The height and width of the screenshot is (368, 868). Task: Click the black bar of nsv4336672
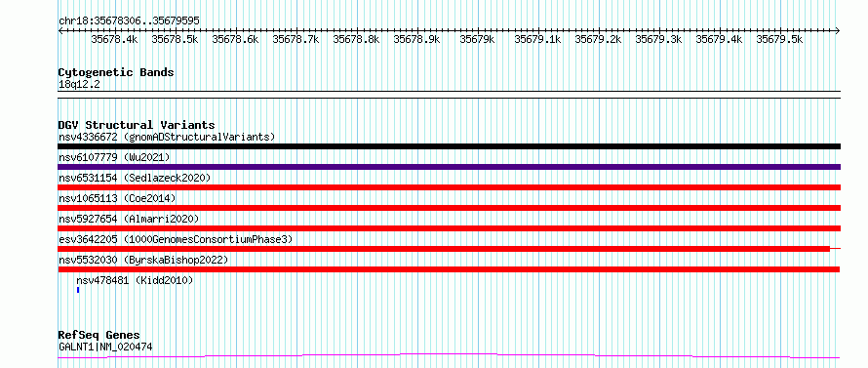click(x=449, y=146)
